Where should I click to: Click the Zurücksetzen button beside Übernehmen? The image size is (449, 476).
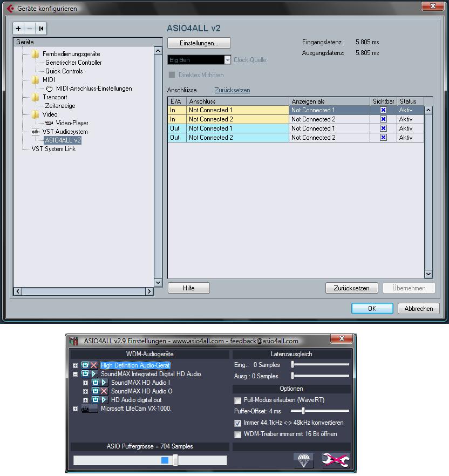351,288
